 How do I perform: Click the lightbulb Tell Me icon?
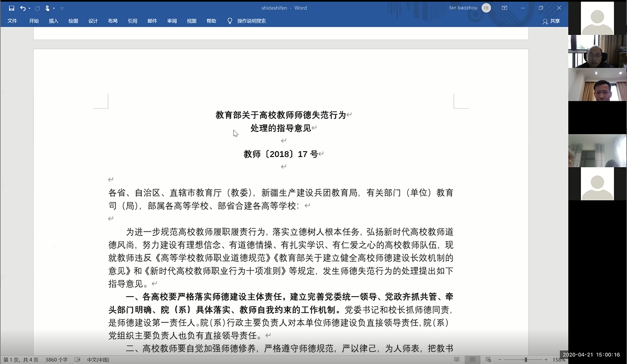pyautogui.click(x=229, y=21)
